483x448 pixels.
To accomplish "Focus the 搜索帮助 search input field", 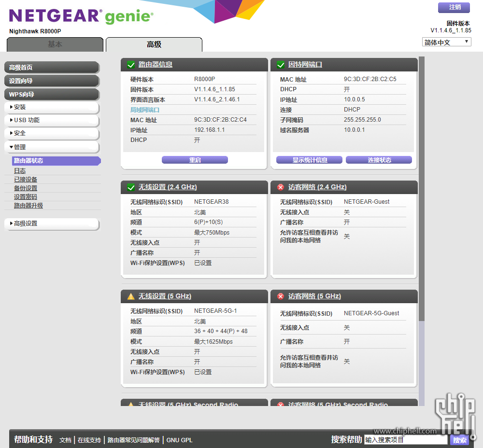I will pyautogui.click(x=406, y=440).
